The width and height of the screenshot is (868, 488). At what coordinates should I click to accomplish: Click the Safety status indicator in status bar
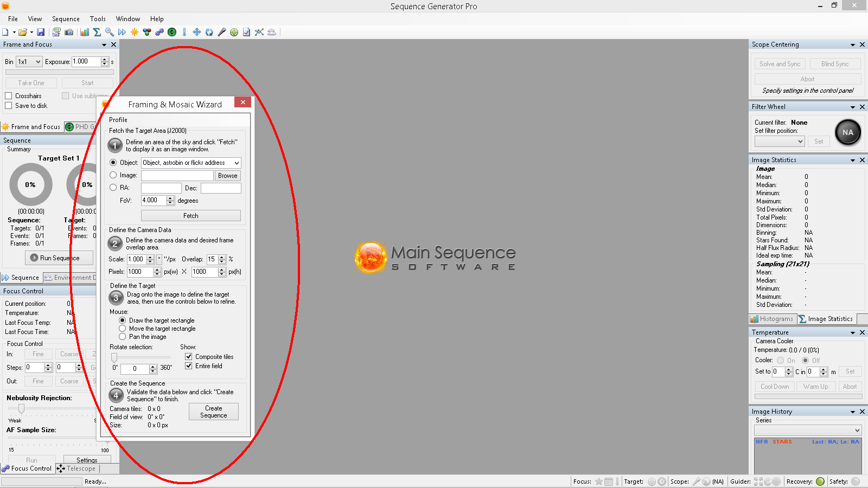856,481
